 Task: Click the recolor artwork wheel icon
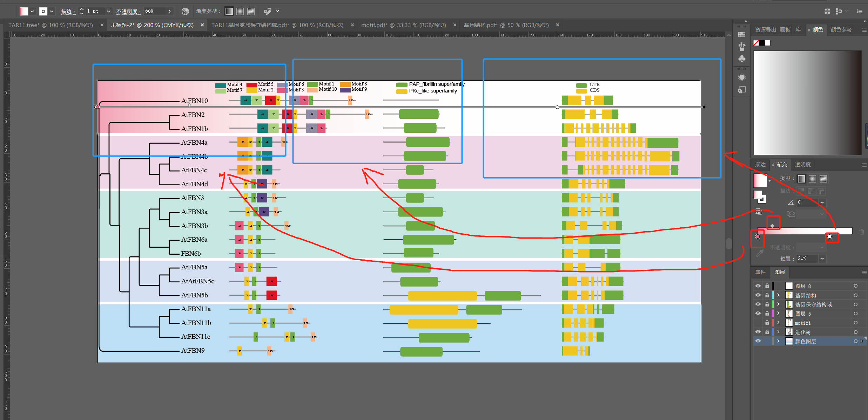(185, 12)
